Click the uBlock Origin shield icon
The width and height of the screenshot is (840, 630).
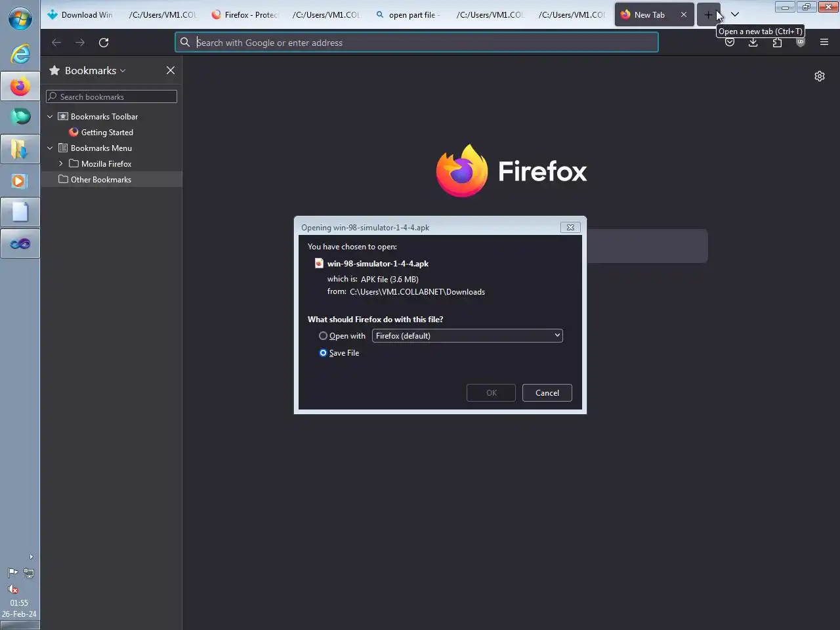click(801, 43)
